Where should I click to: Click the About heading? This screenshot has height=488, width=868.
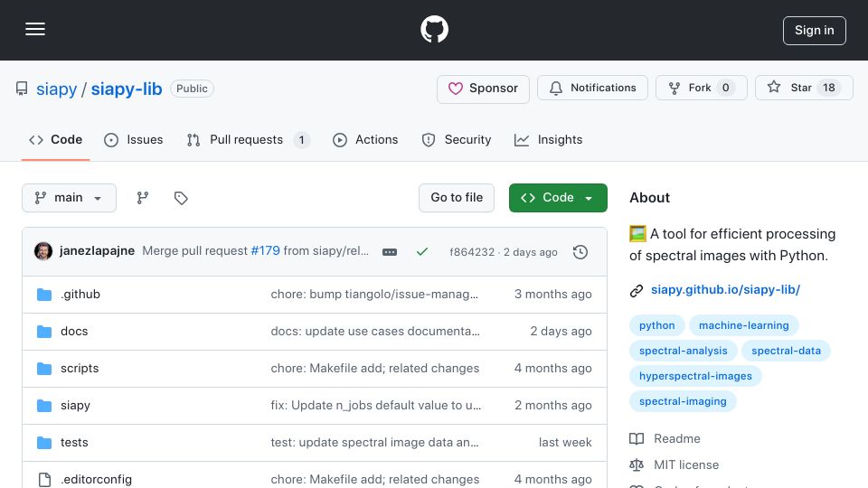pos(649,198)
